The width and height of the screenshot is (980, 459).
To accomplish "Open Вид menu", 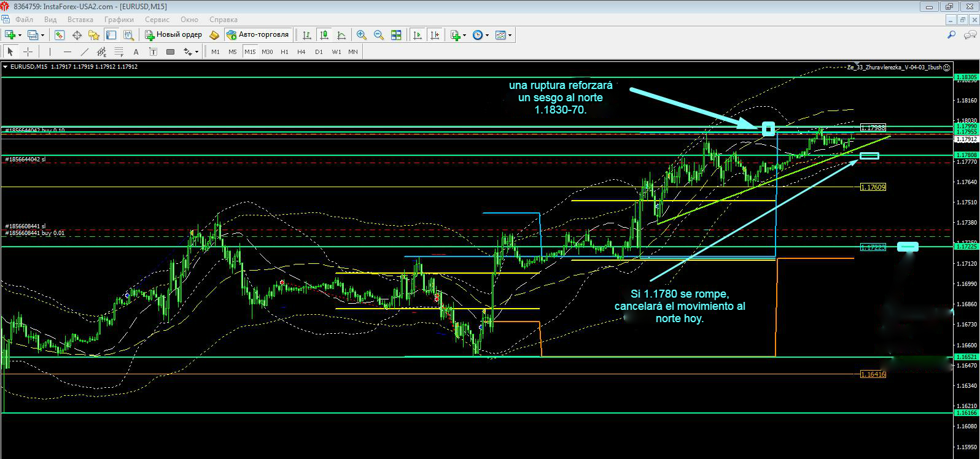I will point(50,20).
